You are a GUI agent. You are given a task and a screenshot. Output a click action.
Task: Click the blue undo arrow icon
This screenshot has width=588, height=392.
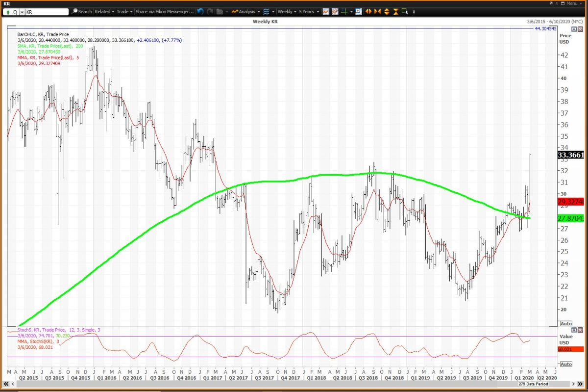click(x=200, y=11)
